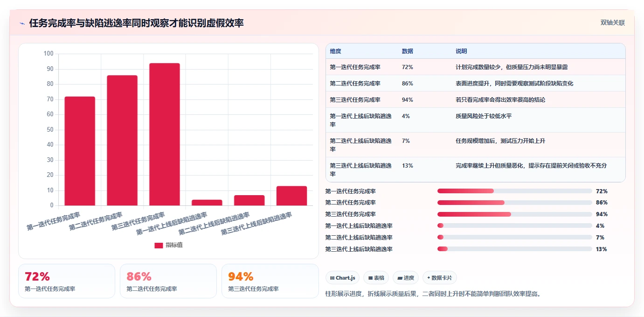Select table cell 第一迭代任务完成率
Viewport: 644px width, 317px height.
tap(355, 67)
